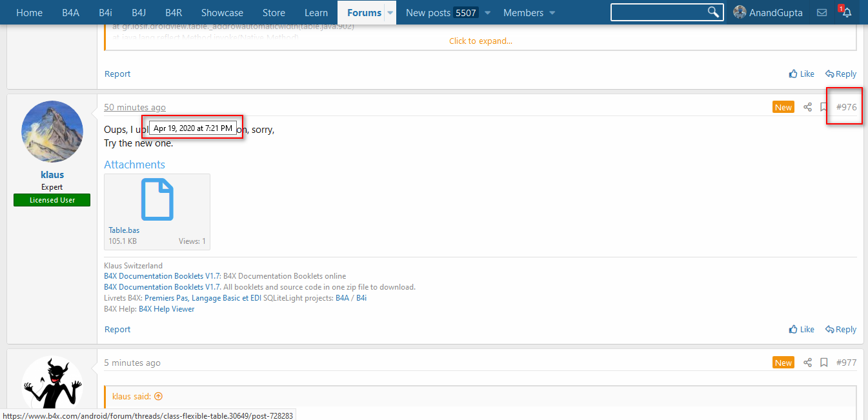
Task: Open SQLiteLight B4i project link
Action: click(x=361, y=298)
